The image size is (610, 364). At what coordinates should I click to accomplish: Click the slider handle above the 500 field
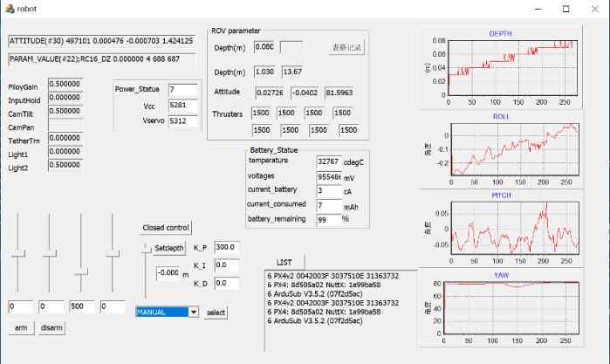coord(81,270)
